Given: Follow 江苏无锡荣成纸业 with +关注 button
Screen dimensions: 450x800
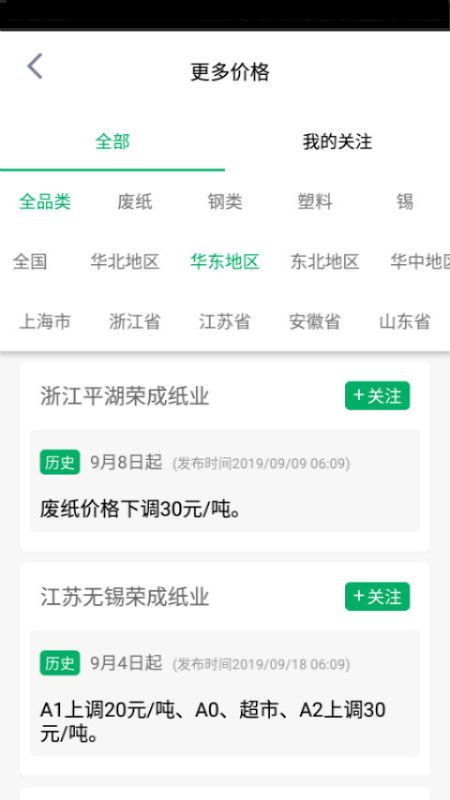Looking at the screenshot, I should (377, 596).
